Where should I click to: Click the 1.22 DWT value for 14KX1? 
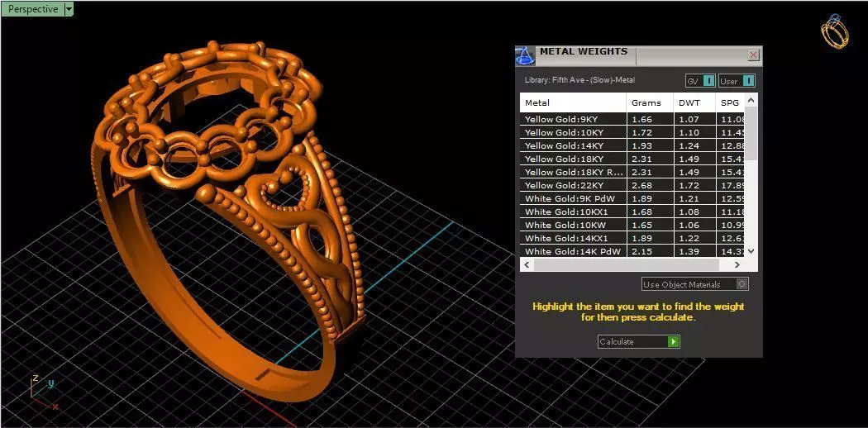pyautogui.click(x=689, y=238)
